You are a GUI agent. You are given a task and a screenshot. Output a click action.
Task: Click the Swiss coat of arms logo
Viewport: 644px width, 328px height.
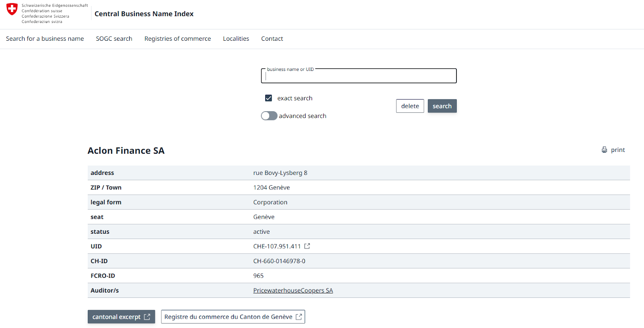click(x=12, y=9)
